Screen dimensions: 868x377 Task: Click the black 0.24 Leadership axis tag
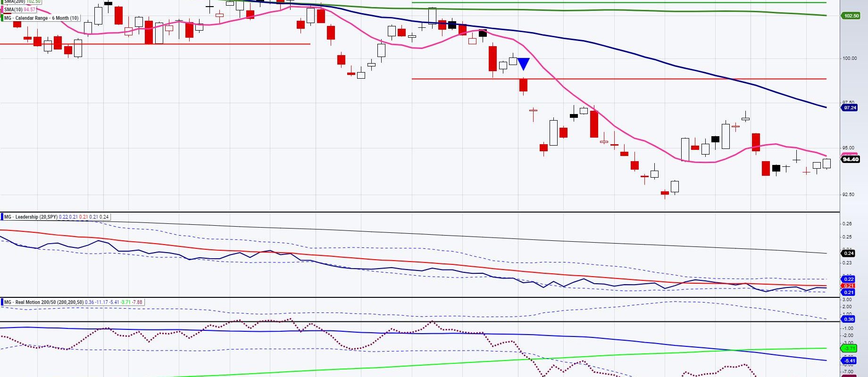click(x=848, y=254)
